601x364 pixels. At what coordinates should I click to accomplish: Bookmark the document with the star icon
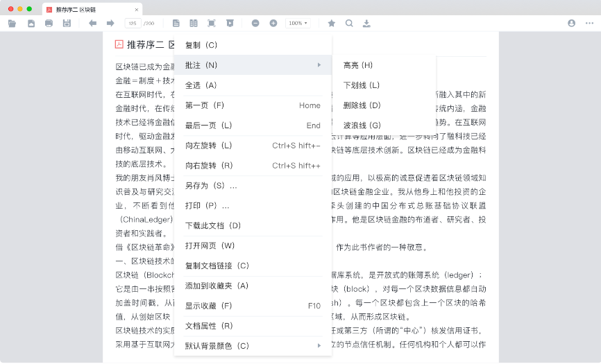332,24
